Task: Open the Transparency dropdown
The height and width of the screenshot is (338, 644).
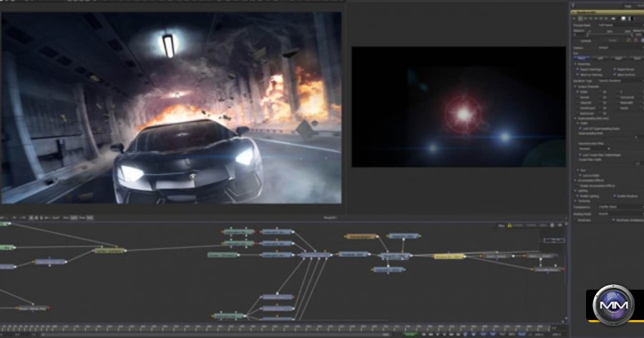Action: pos(620,207)
